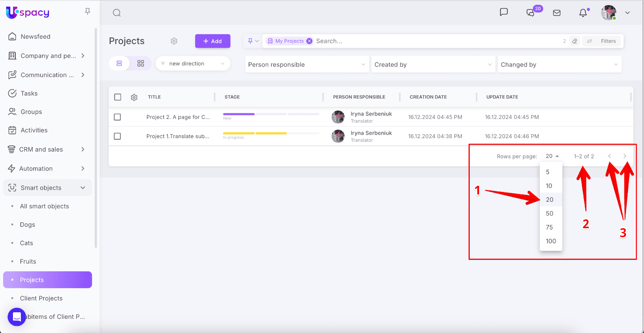
Task: Toggle the select-all header checkbox
Action: (118, 97)
